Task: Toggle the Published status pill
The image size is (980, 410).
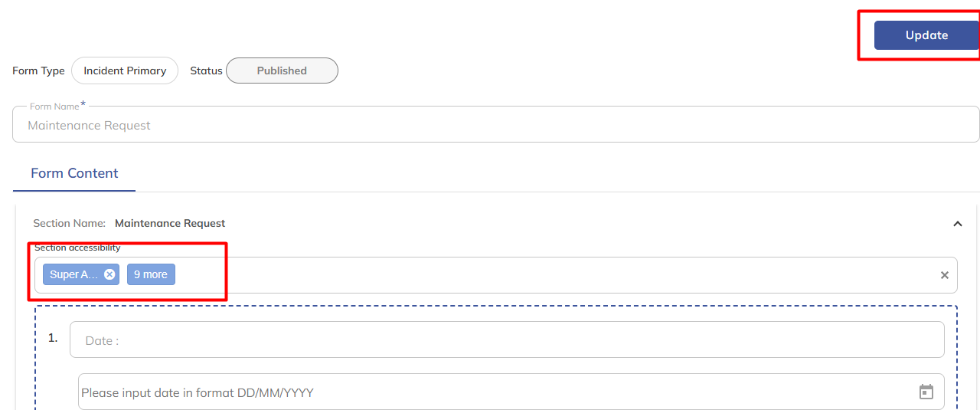Action: 282,71
